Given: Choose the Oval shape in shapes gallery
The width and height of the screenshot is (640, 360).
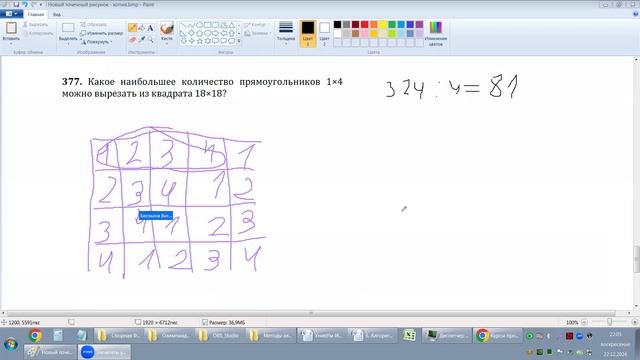Looking at the screenshot, I should 200,25.
